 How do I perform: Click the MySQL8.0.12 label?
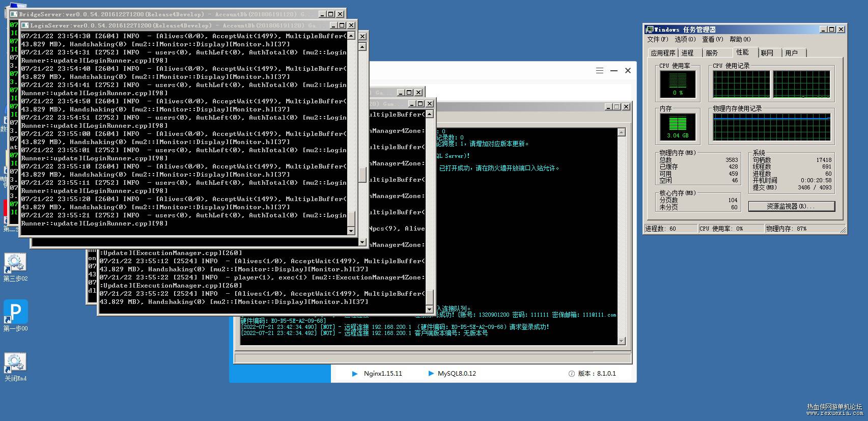(x=457, y=374)
